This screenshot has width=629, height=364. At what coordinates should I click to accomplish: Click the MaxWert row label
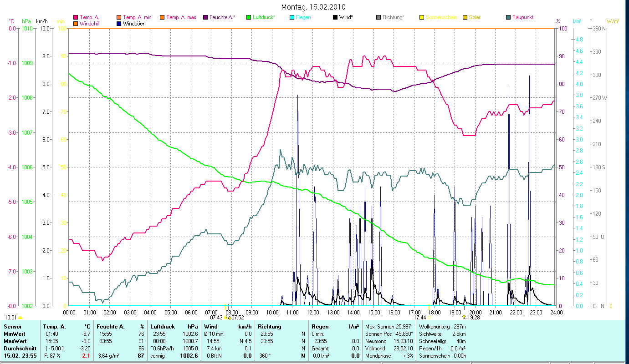15,341
